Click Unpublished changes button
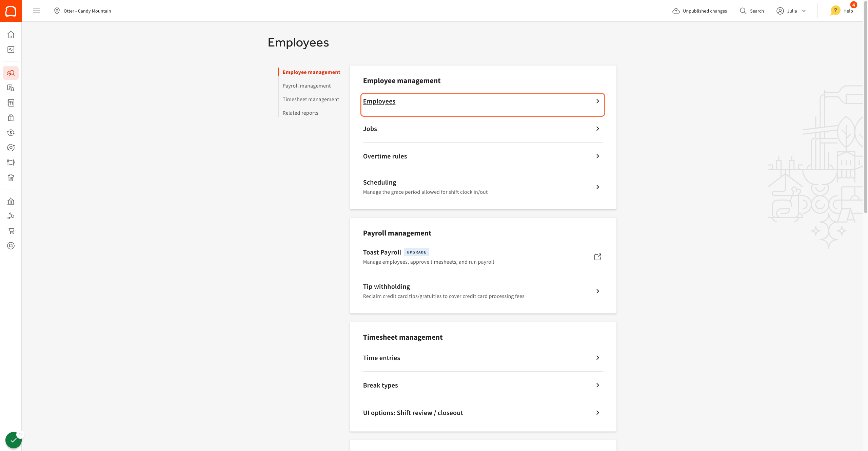This screenshot has width=868, height=451. tap(700, 11)
